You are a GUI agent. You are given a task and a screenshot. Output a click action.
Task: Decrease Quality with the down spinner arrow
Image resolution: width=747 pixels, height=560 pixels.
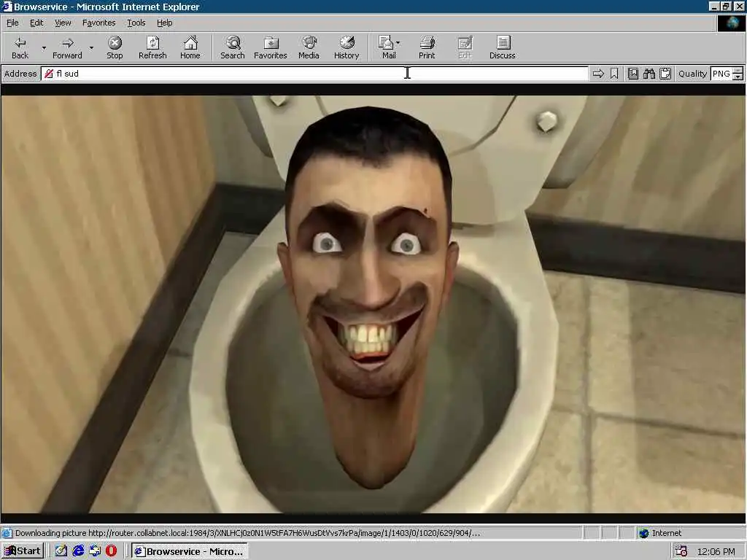pos(738,77)
